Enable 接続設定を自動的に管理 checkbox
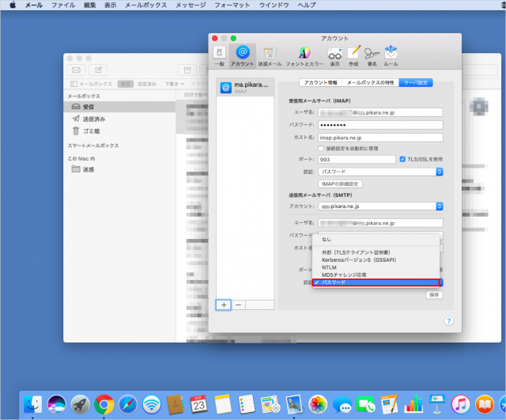This screenshot has height=420, width=506. pos(319,148)
